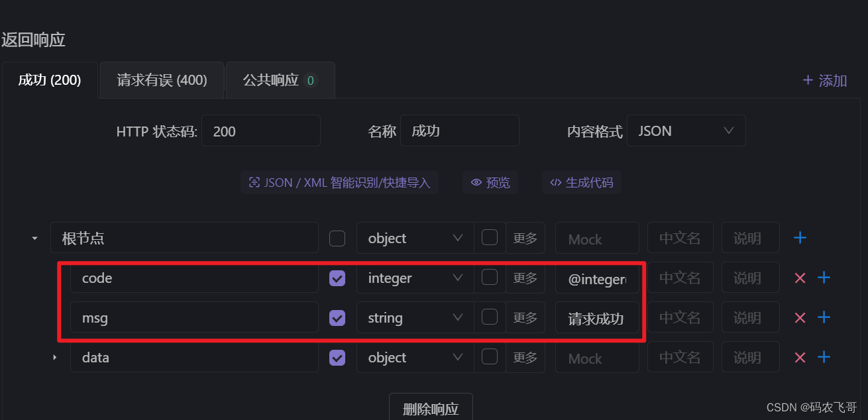The image size is (868, 420).
Task: Switch to the 请求有误 (400) tab
Action: (161, 79)
